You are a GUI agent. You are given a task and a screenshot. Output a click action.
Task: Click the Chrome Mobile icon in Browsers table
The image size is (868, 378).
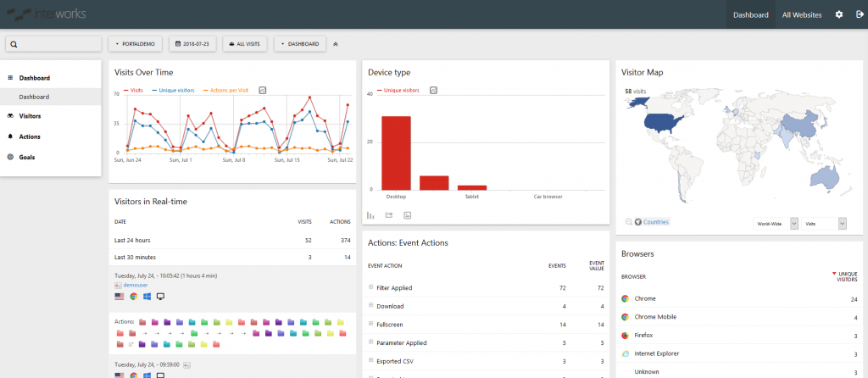click(x=625, y=317)
